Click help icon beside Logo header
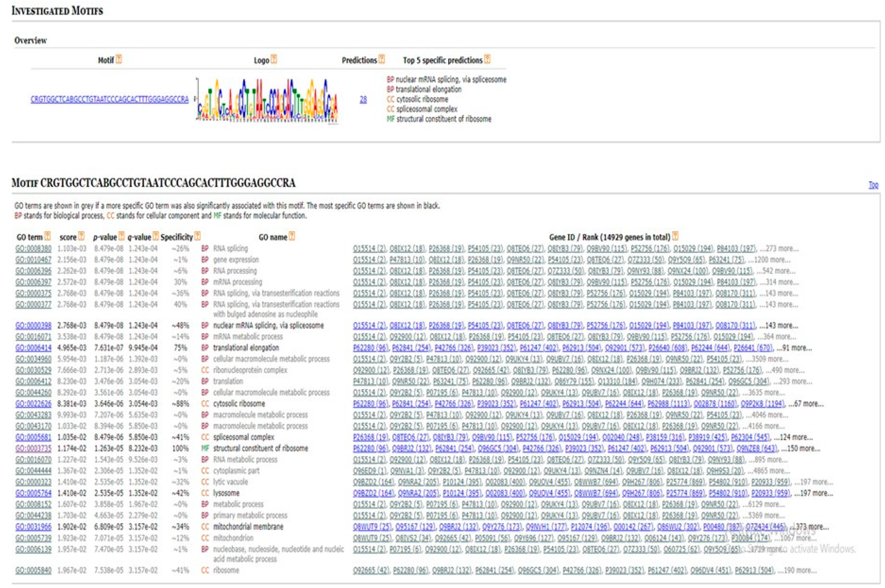 pyautogui.click(x=274, y=59)
